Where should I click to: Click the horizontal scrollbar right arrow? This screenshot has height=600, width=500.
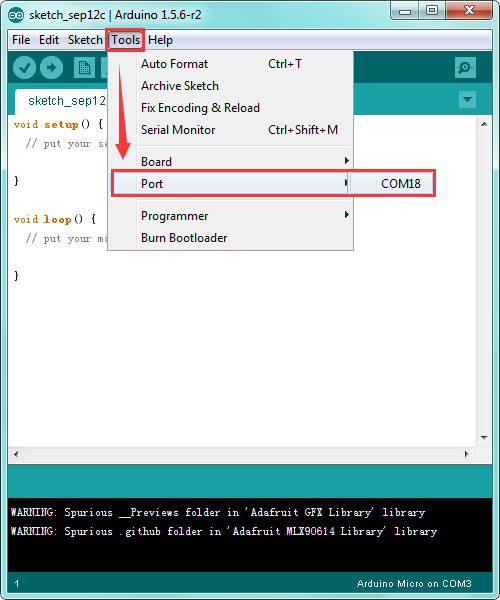(x=466, y=454)
